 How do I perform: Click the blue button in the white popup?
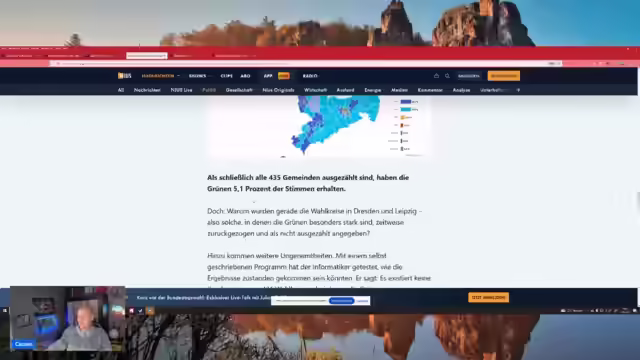[x=341, y=301]
